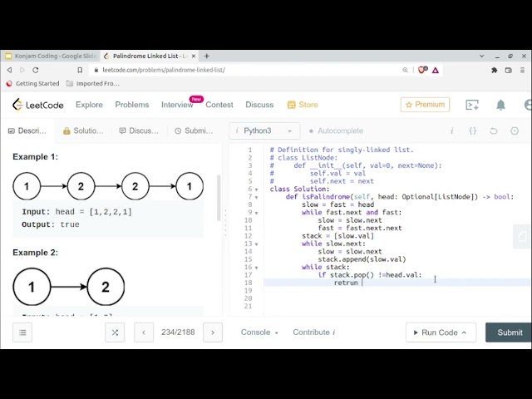532x399 pixels.
Task: Open the Python3 language dropdown
Action: (264, 131)
